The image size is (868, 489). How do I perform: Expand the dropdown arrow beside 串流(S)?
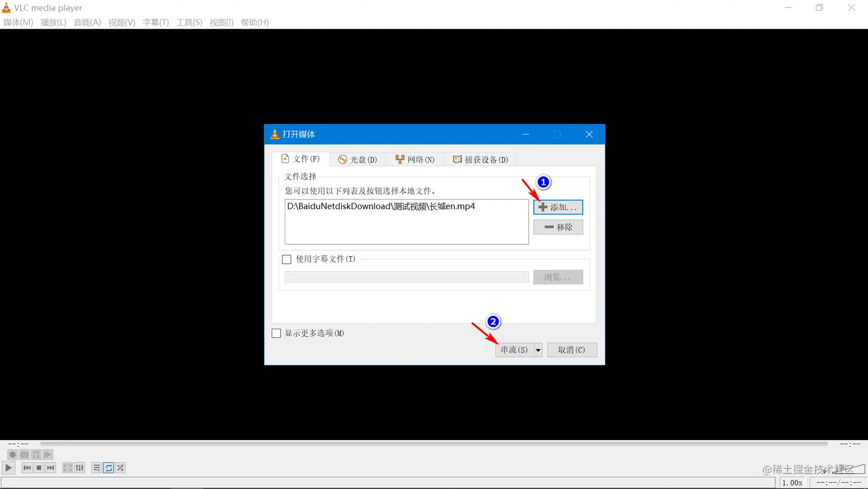click(x=538, y=350)
